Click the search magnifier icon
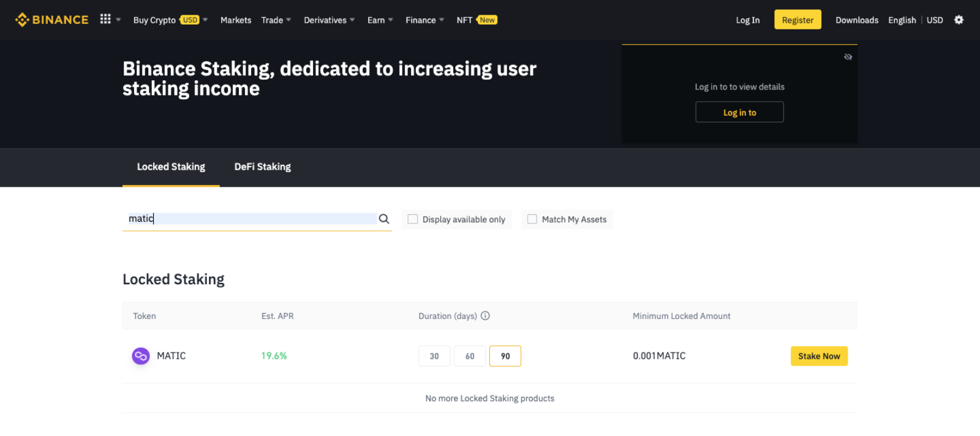Image resolution: width=980 pixels, height=436 pixels. (384, 219)
